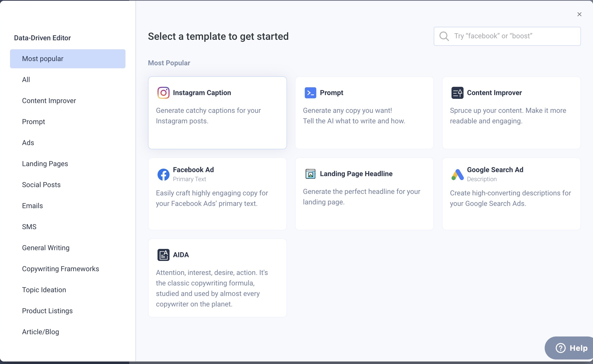Click the Content Improver menu item
593x364 pixels.
[x=49, y=101]
